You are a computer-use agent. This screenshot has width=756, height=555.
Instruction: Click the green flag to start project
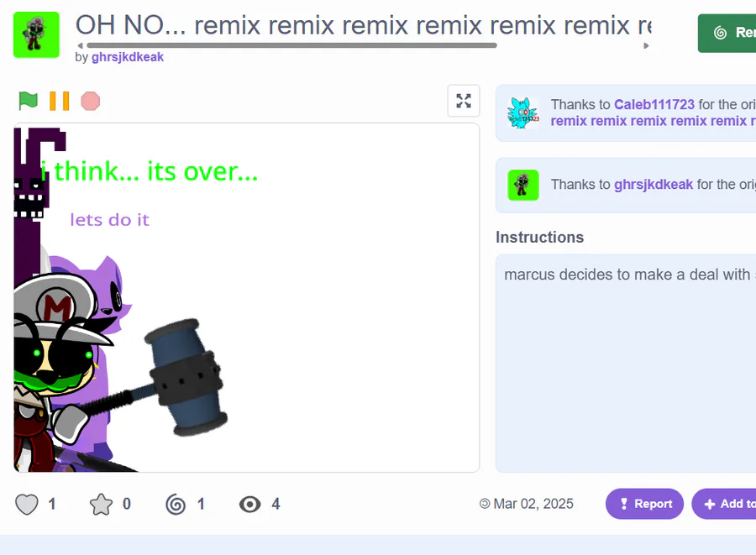click(x=28, y=101)
